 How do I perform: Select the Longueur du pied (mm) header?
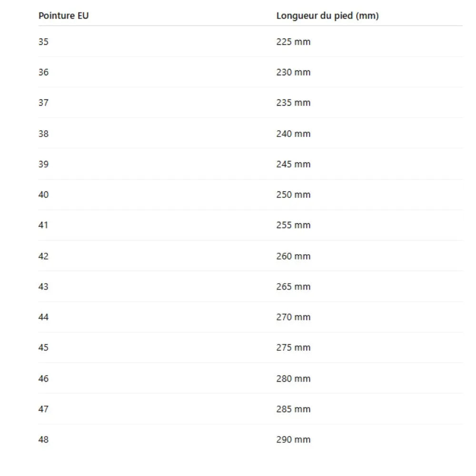pyautogui.click(x=327, y=16)
